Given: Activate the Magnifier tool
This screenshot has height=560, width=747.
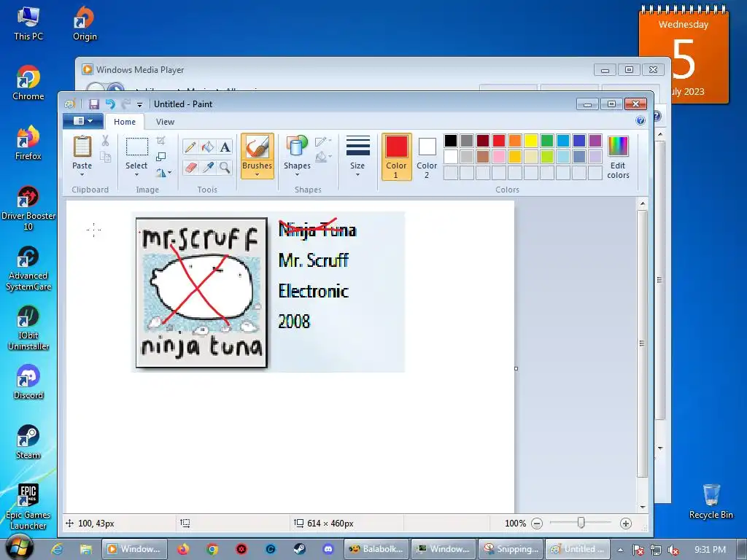Looking at the screenshot, I should click(x=225, y=168).
